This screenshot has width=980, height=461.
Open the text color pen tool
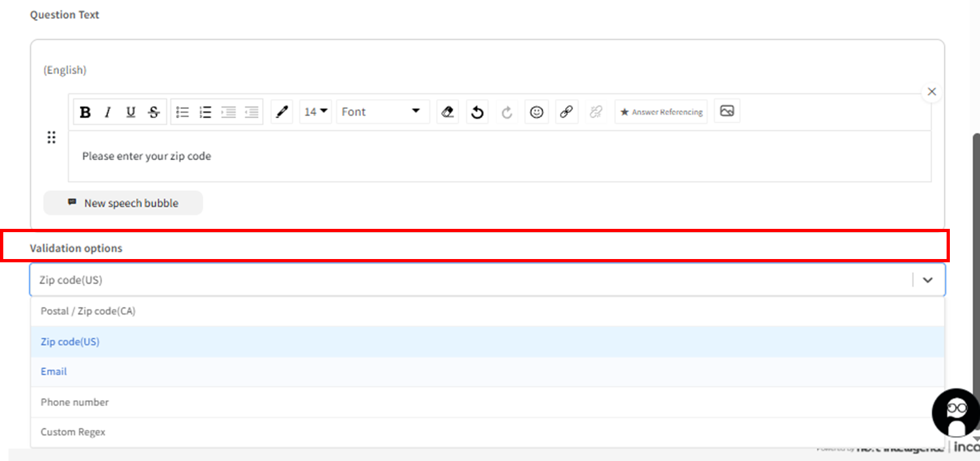tap(282, 112)
